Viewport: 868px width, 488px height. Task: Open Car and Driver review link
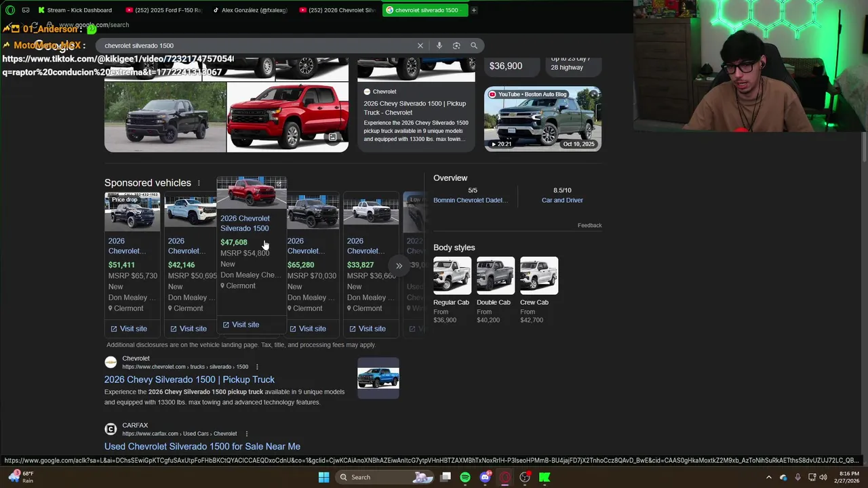(x=562, y=201)
